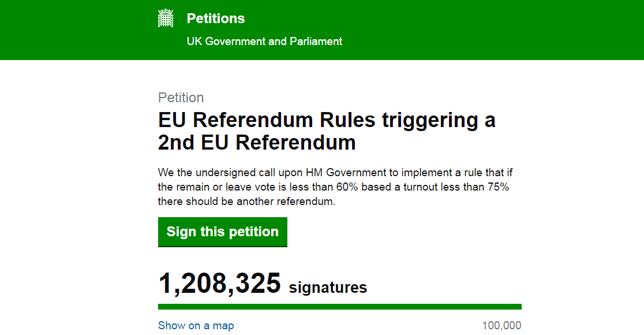Click the green signature progress bar
644x335 pixels.
click(340, 307)
